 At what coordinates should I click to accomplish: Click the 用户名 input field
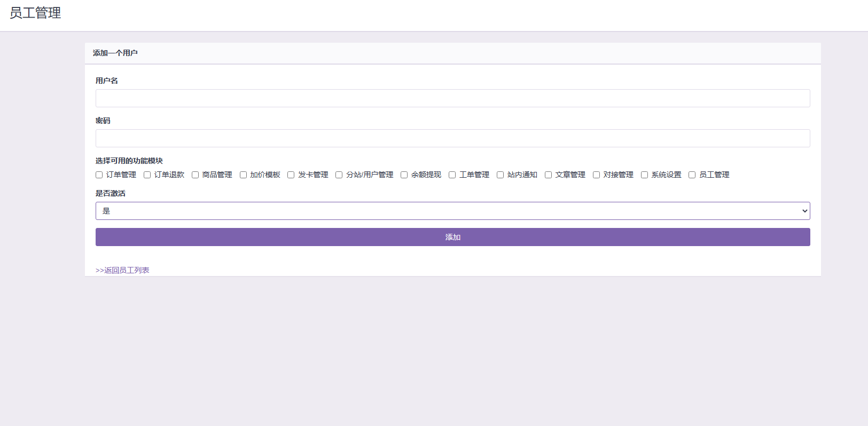point(452,98)
